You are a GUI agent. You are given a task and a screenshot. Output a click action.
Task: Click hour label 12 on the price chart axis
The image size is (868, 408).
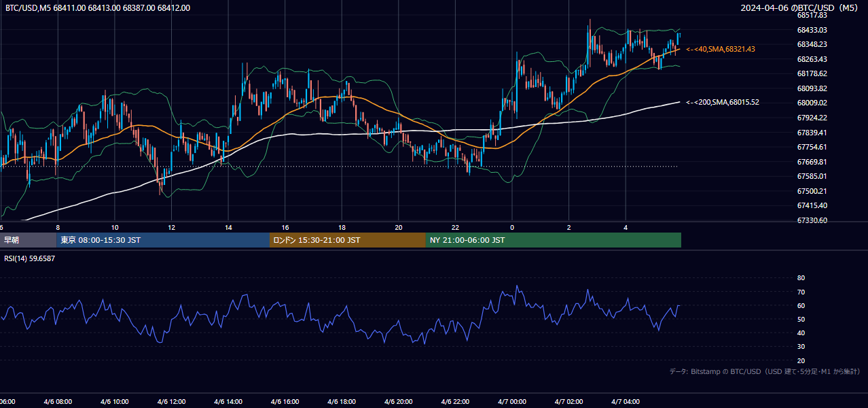[172, 227]
